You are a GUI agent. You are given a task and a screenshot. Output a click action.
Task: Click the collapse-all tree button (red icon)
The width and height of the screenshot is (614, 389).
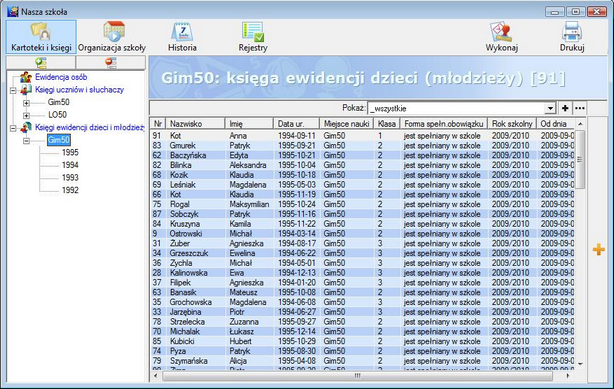[x=111, y=63]
